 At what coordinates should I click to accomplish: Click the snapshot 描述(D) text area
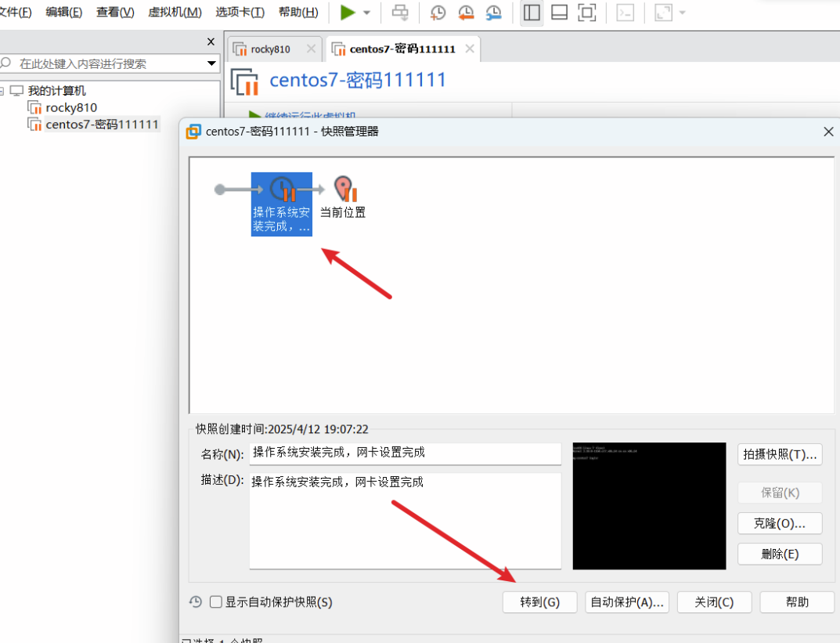[405, 521]
